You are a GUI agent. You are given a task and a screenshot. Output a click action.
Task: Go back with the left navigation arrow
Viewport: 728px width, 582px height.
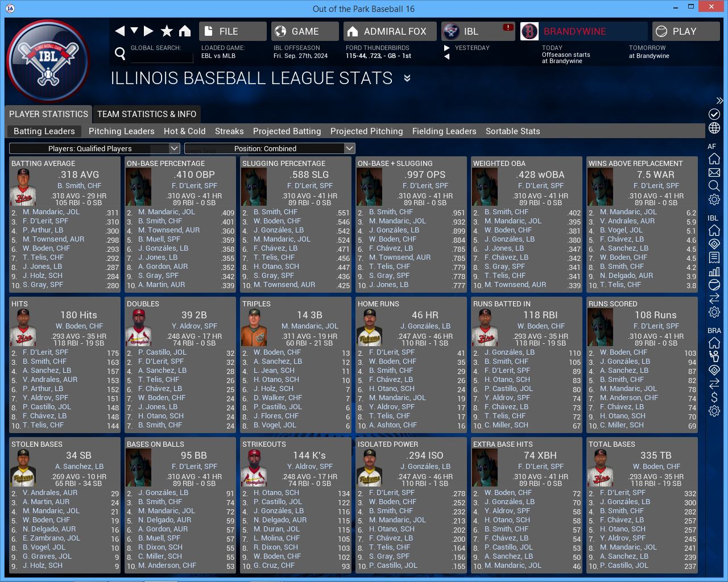[x=119, y=31]
